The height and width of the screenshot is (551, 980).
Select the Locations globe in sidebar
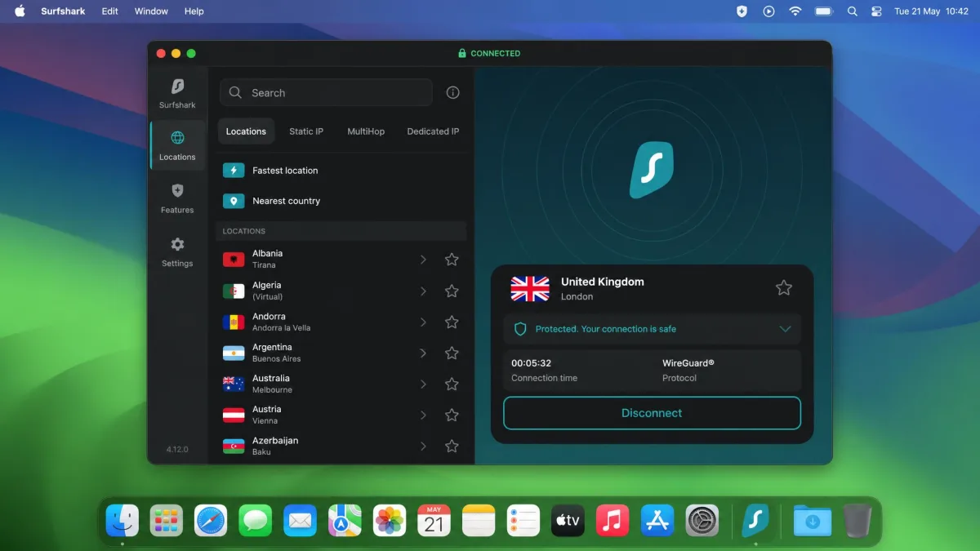(177, 138)
